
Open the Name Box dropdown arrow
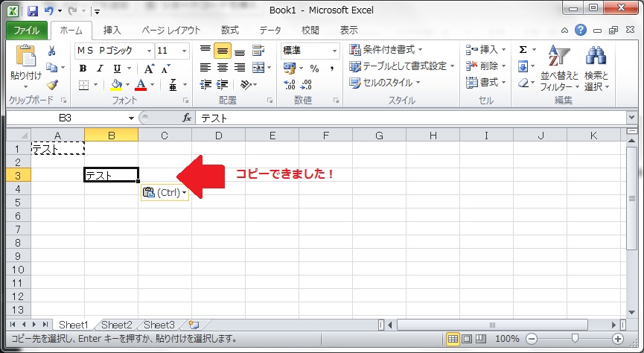pyautogui.click(x=132, y=118)
